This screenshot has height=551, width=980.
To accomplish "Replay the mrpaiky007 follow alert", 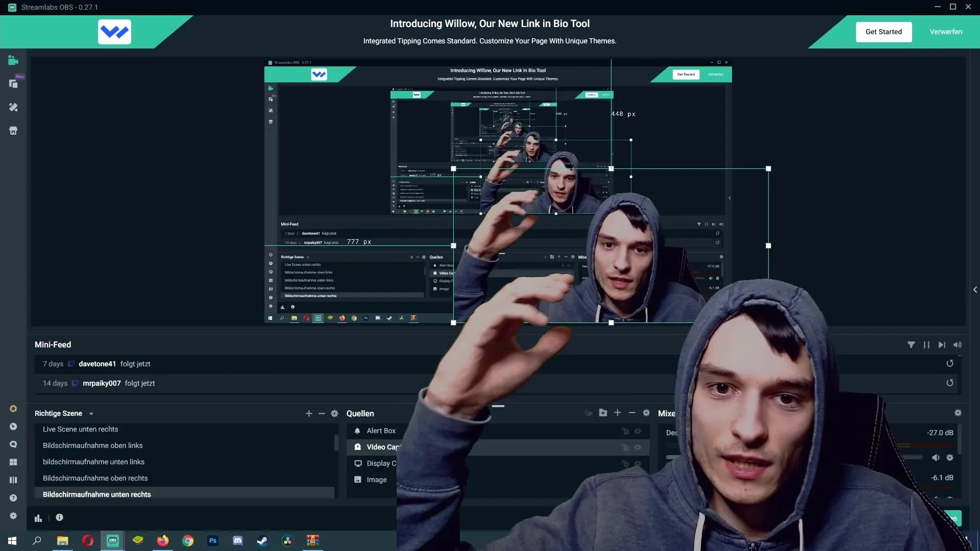I will tap(950, 383).
